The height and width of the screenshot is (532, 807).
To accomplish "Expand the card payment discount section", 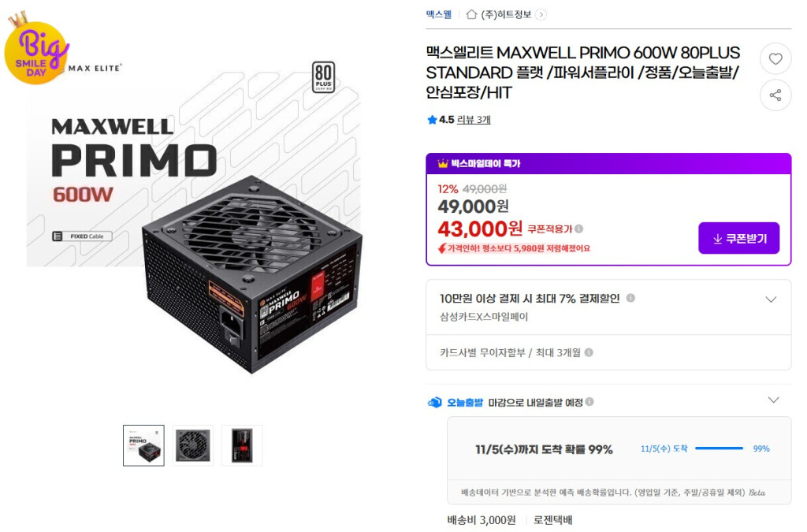I will pyautogui.click(x=771, y=299).
